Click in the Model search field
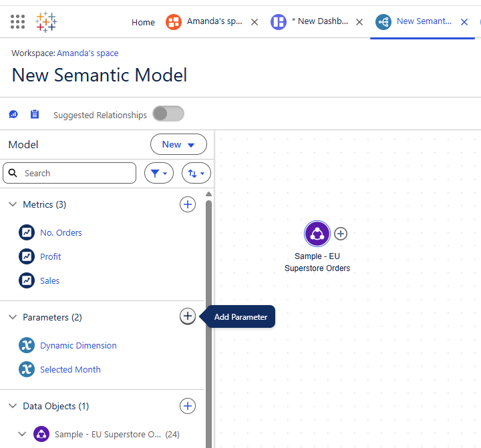Screen dimensions: 481x448 (x=69, y=173)
